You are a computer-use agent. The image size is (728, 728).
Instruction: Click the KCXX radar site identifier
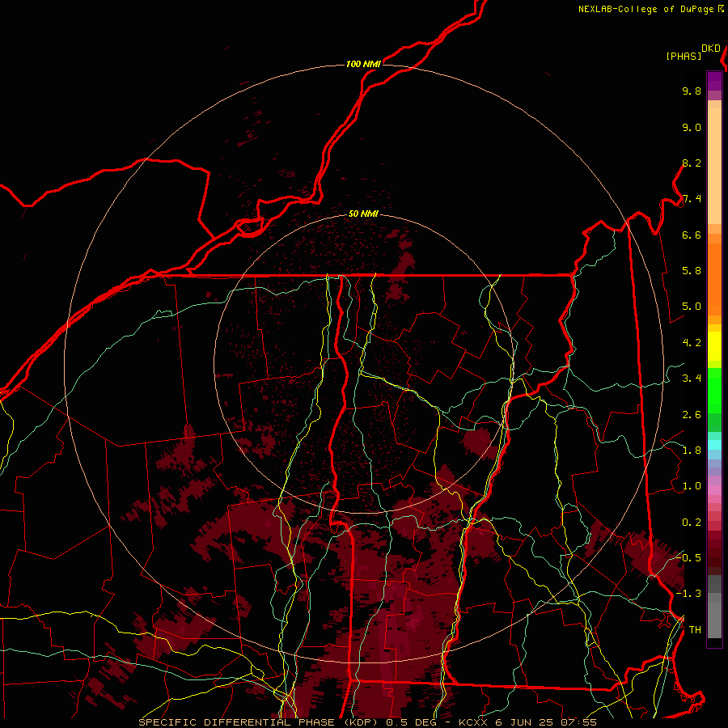tap(473, 722)
